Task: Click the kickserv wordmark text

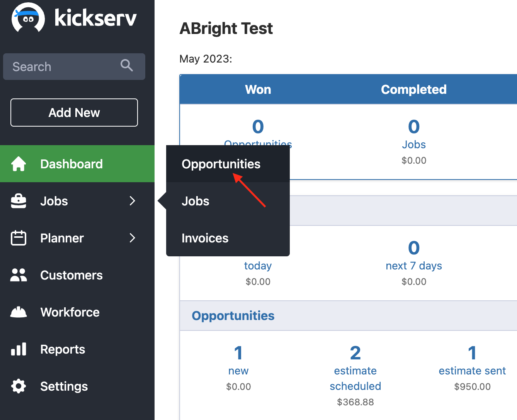Action: click(x=96, y=17)
